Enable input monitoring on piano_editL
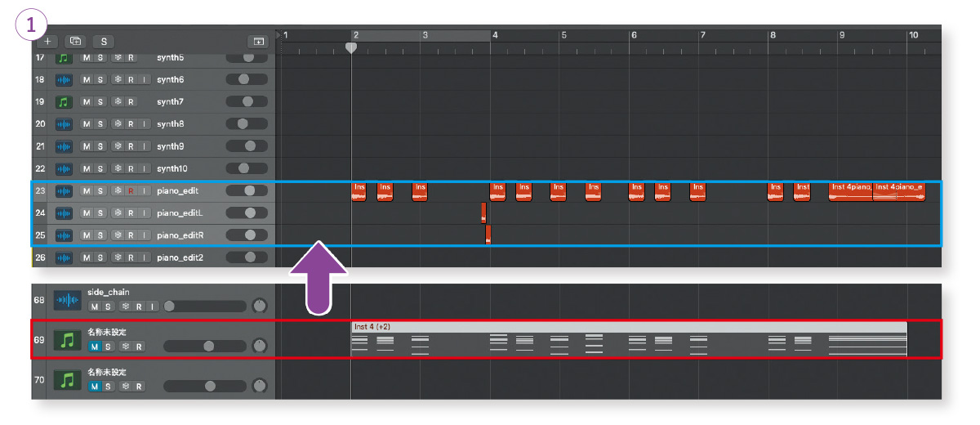The width and height of the screenshot is (980, 425). pos(144,212)
